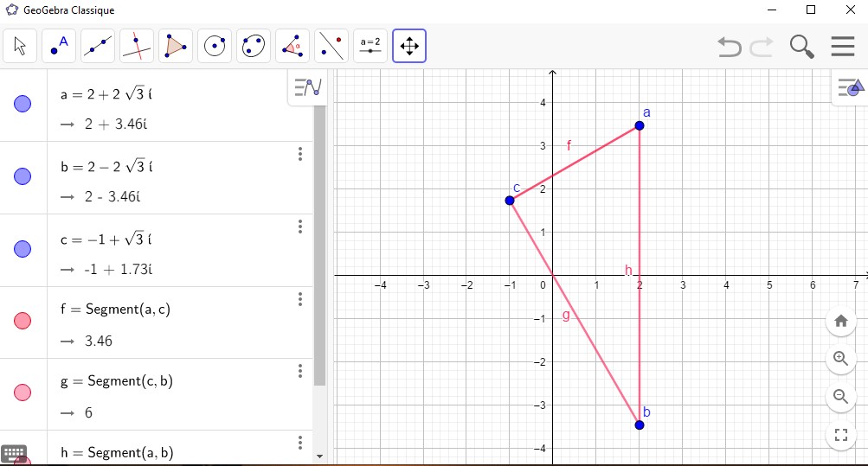Image resolution: width=868 pixels, height=466 pixels.
Task: Open options menu for row c
Action: (300, 227)
